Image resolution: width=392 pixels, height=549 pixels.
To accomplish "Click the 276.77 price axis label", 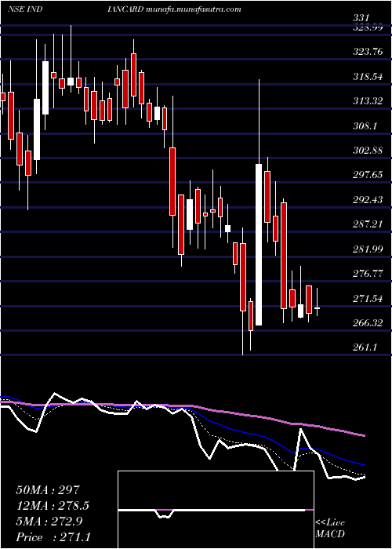I will click(x=368, y=274).
